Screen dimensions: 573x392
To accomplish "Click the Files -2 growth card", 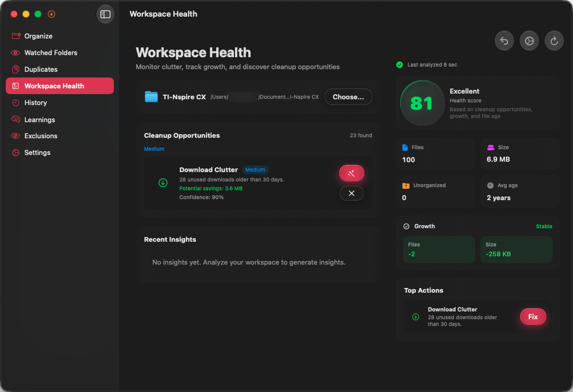I will [439, 250].
